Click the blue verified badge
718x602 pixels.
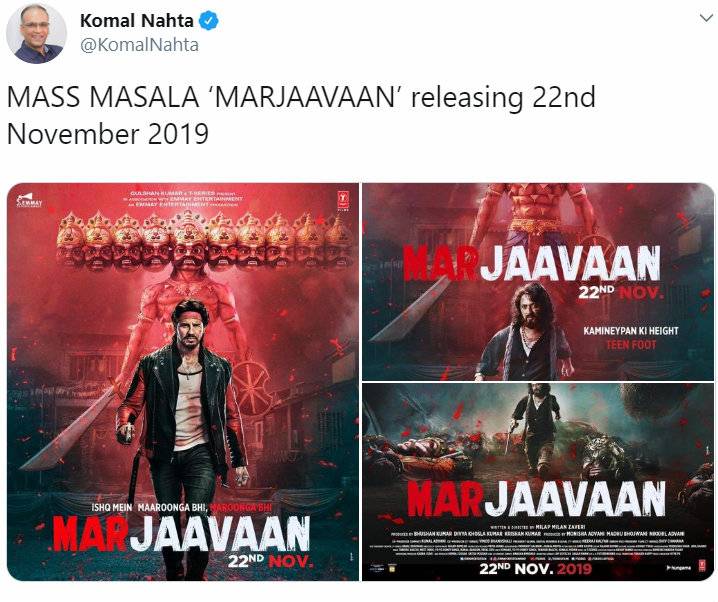tap(208, 21)
